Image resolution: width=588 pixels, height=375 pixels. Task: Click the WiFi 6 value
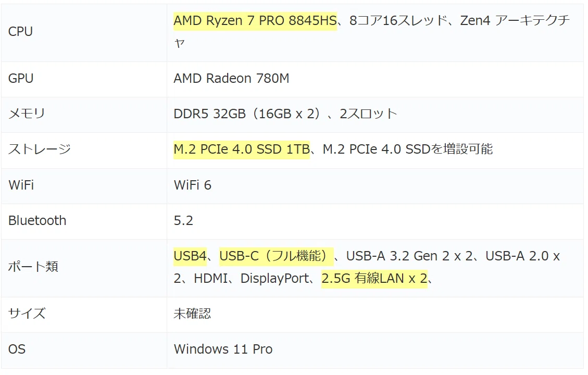pos(192,185)
